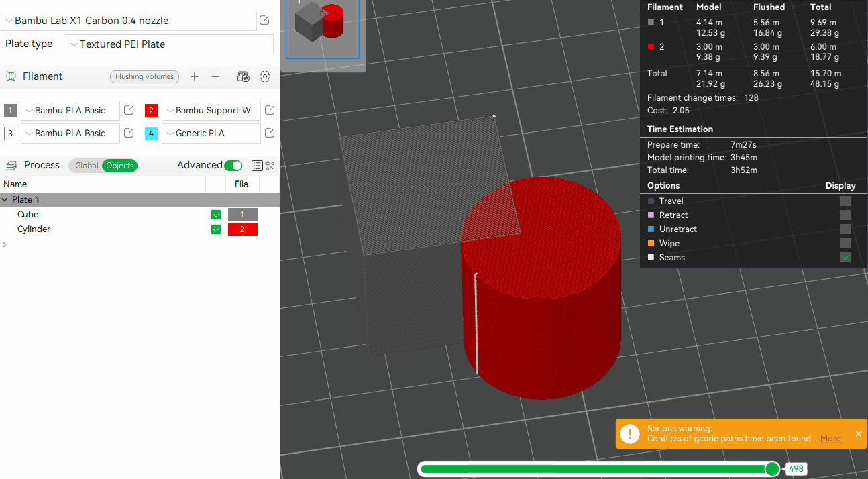Click the layer number 498 field
The width and height of the screenshot is (868, 479).
point(796,469)
